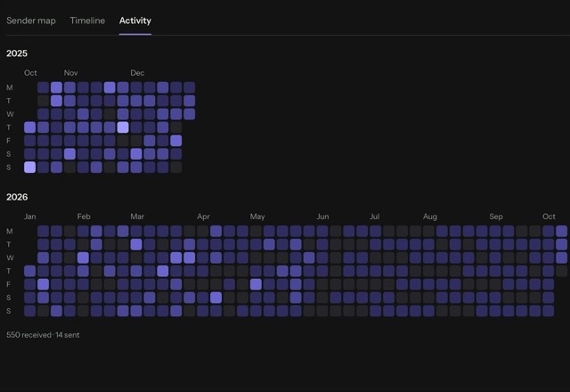The image size is (570, 392).
Task: Click the May month label
Action: (x=257, y=216)
